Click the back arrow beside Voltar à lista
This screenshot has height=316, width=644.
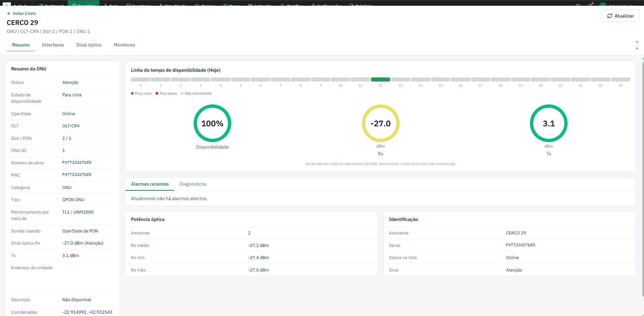coord(9,13)
